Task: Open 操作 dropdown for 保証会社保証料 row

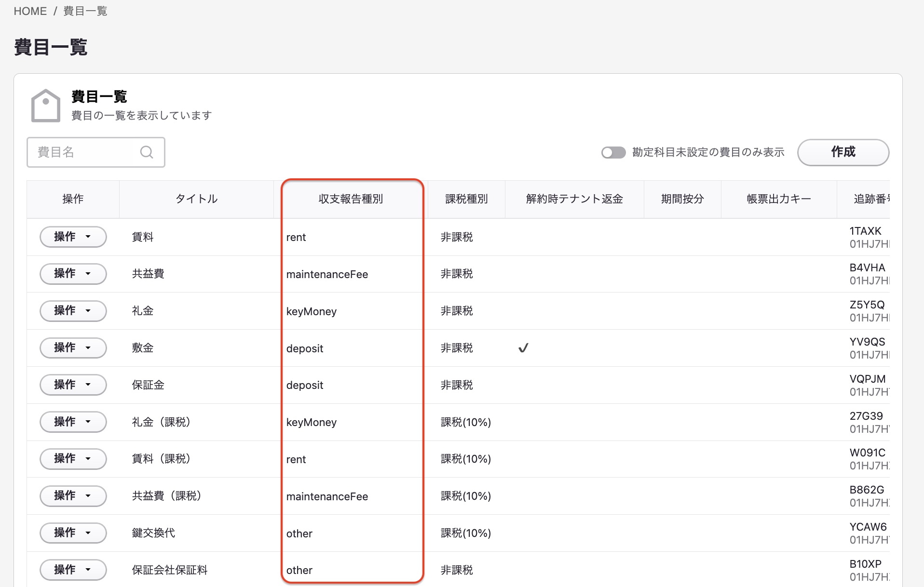Action: (73, 570)
